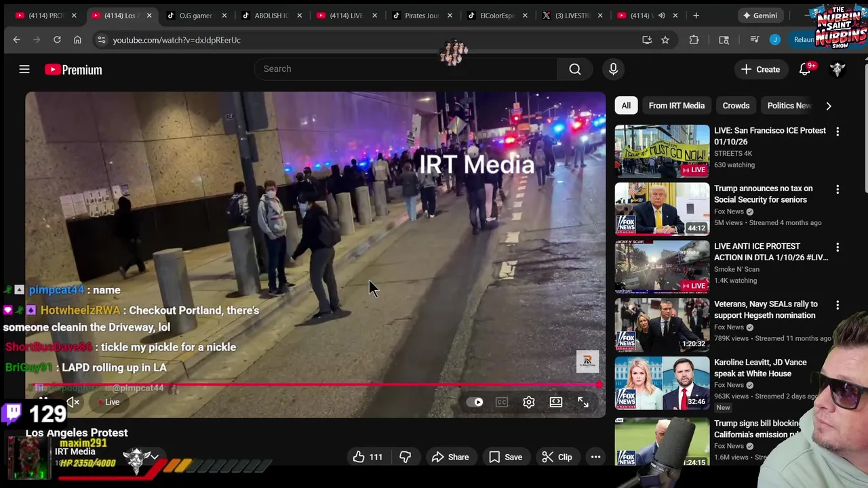Close the ElColorEspe TikTok tab

point(525,15)
